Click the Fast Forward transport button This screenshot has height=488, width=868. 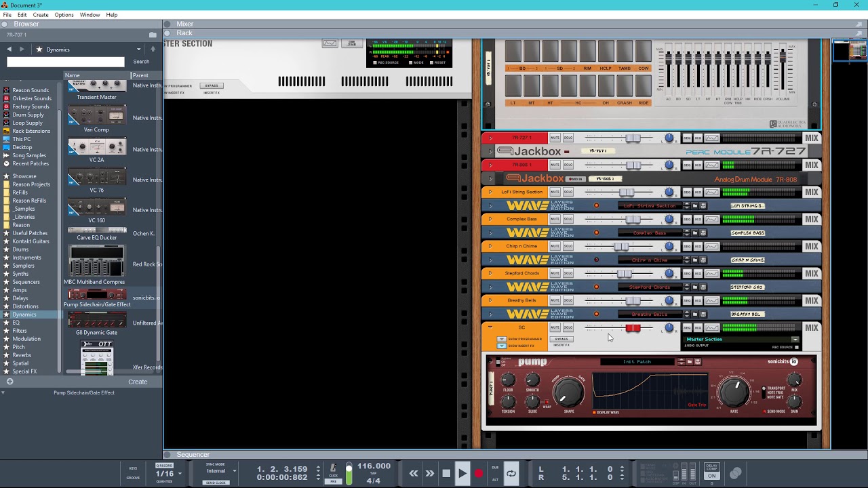[430, 474]
